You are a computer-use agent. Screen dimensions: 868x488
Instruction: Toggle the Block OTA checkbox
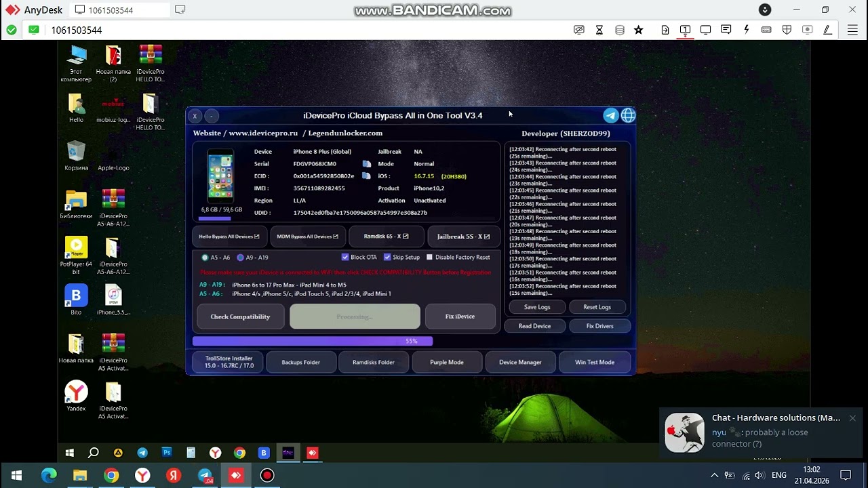[345, 258]
